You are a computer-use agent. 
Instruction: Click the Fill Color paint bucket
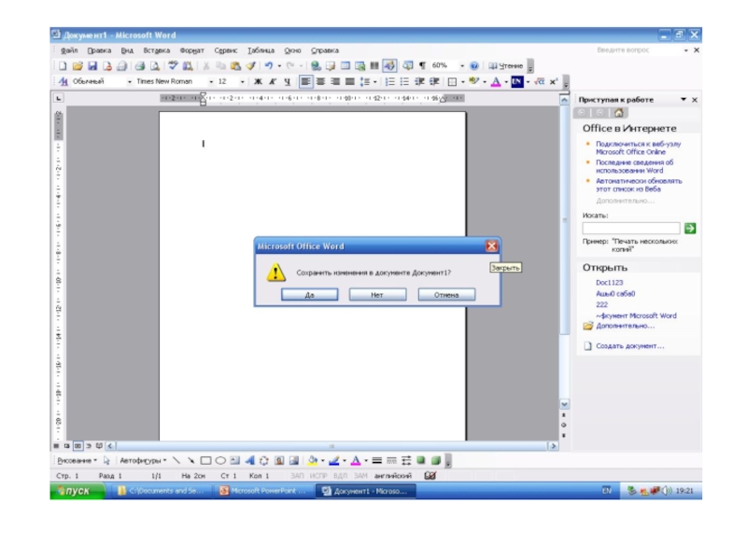coord(313,460)
